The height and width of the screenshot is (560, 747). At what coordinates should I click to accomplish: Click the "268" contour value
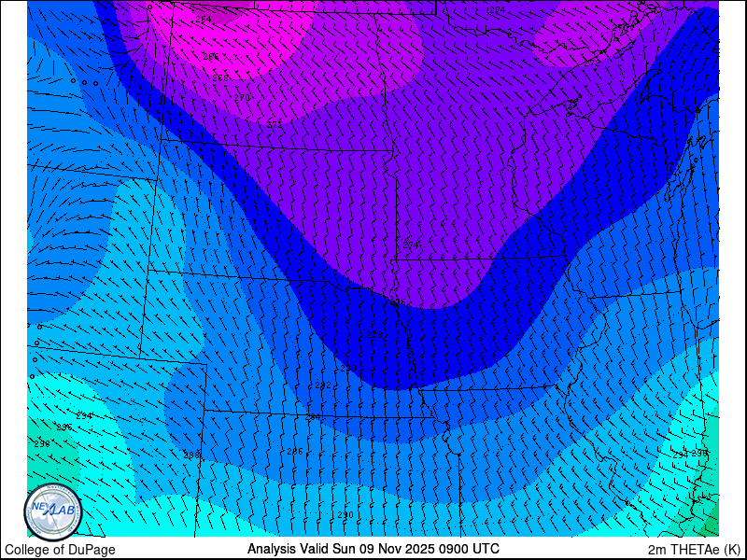220,77
